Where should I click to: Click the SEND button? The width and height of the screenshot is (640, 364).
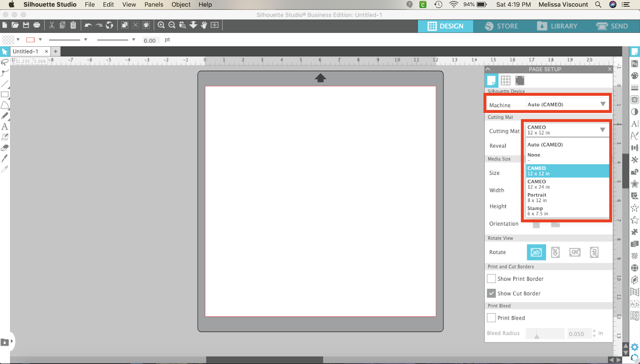pos(612,26)
